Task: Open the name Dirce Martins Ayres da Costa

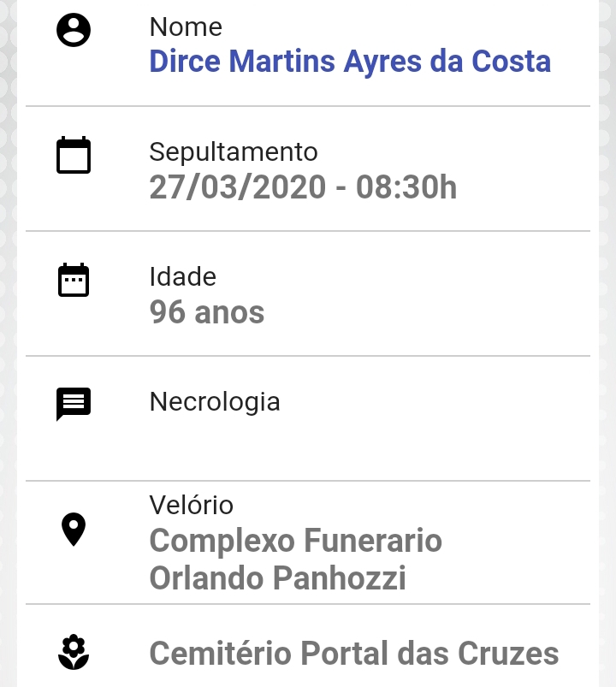Action: point(350,61)
